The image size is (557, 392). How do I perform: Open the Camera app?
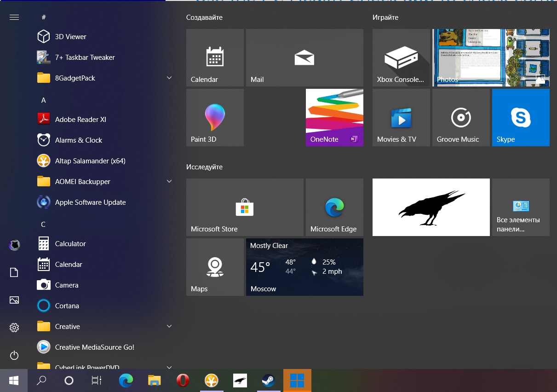(x=105, y=285)
